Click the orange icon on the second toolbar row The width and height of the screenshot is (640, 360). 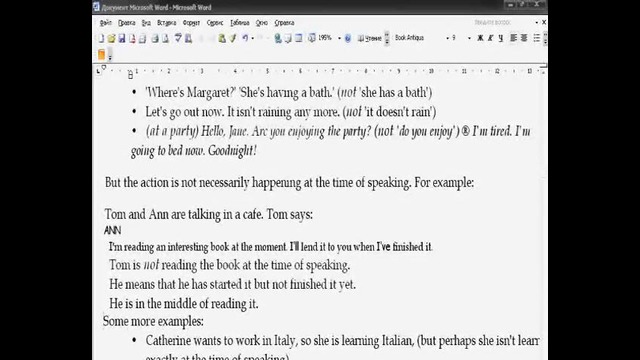point(101,54)
